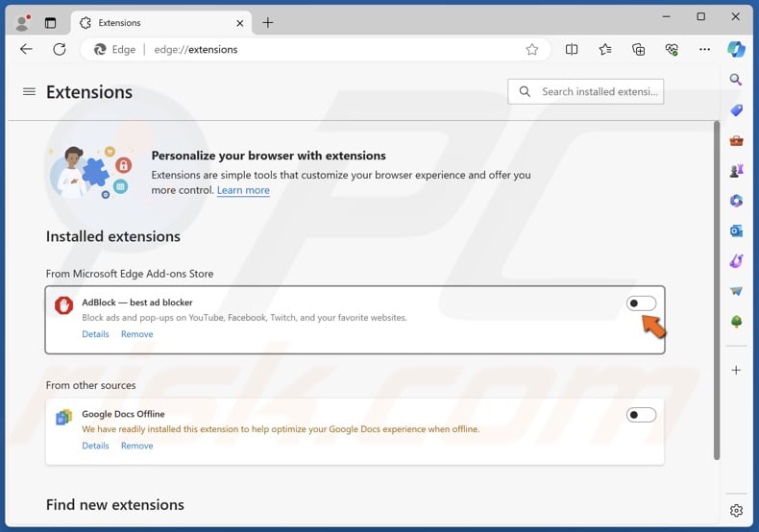
Task: Open sidebar Search icon
Action: (x=736, y=80)
